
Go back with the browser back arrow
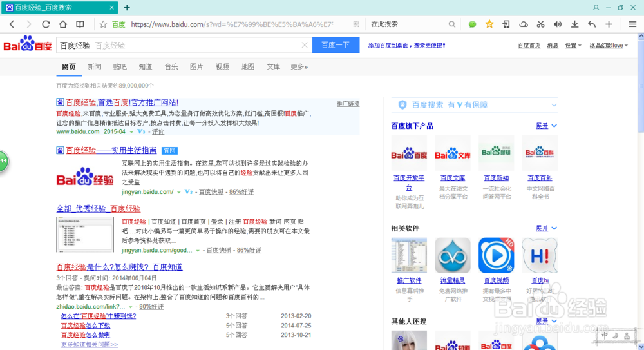12,24
